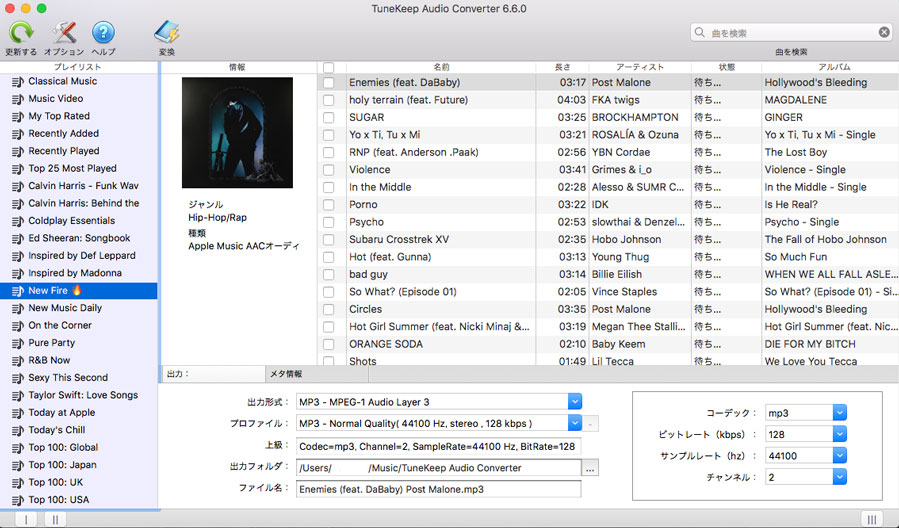Open the blue Help (ヘルプ) icon
899x528 pixels.
103,33
